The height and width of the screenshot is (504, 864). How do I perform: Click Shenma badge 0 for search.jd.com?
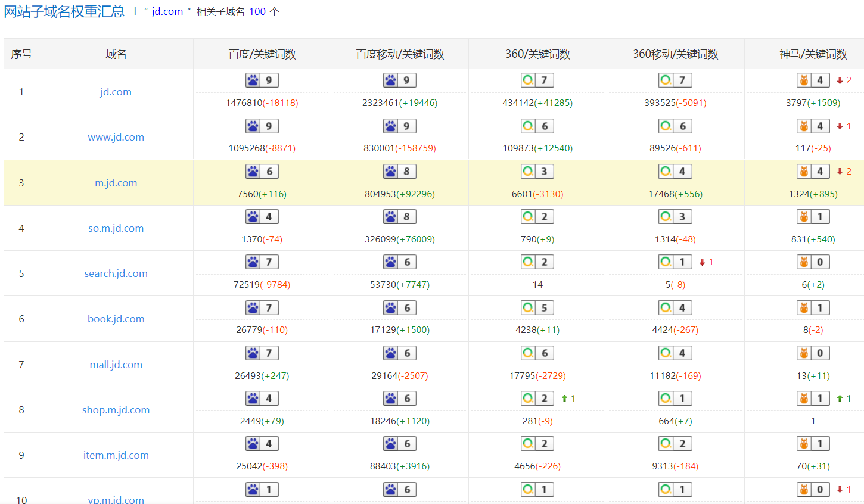point(813,262)
